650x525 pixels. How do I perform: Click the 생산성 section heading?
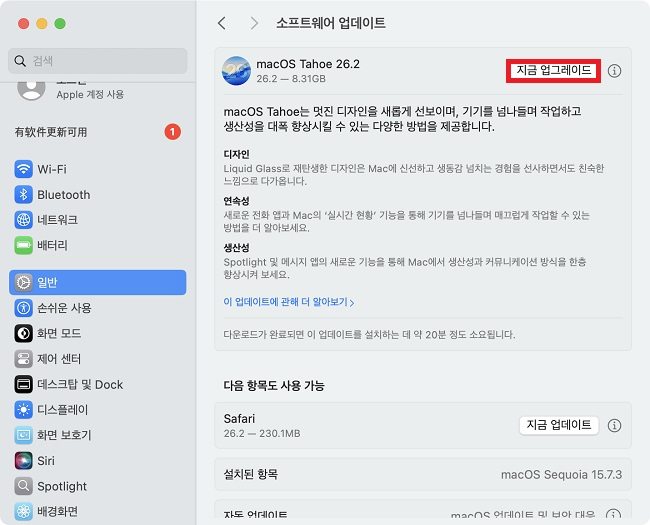pos(236,248)
